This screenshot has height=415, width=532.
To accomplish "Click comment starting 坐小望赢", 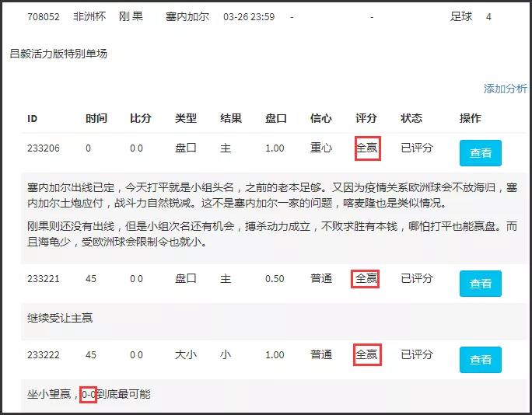I will pos(89,394).
